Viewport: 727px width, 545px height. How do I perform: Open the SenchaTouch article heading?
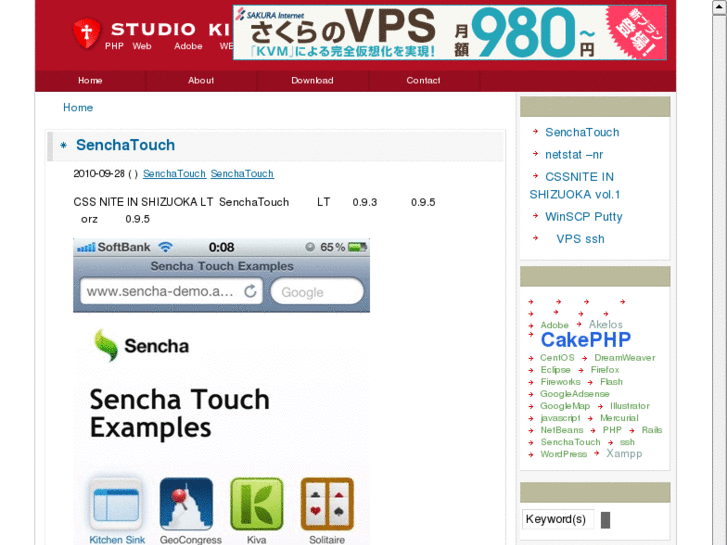(126, 145)
